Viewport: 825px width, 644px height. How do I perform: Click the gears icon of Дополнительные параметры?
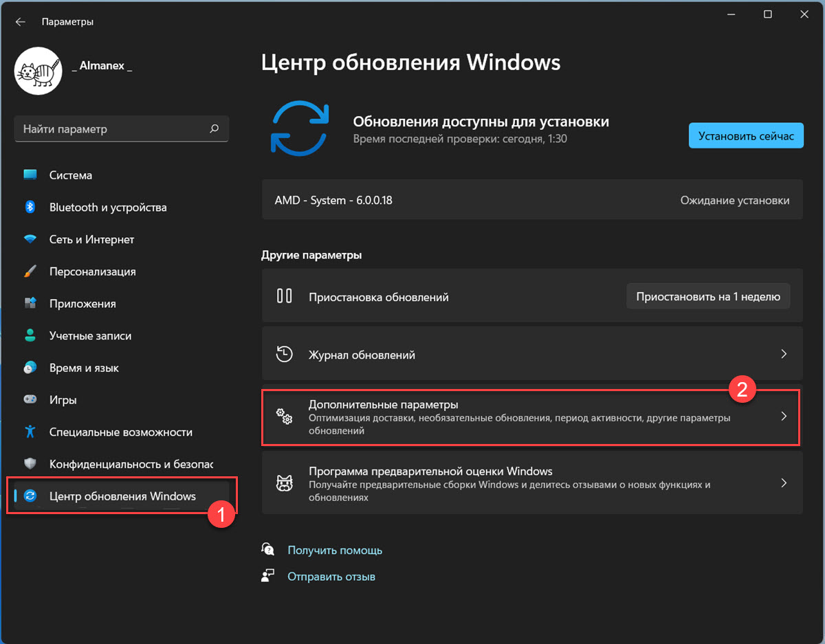coord(285,416)
